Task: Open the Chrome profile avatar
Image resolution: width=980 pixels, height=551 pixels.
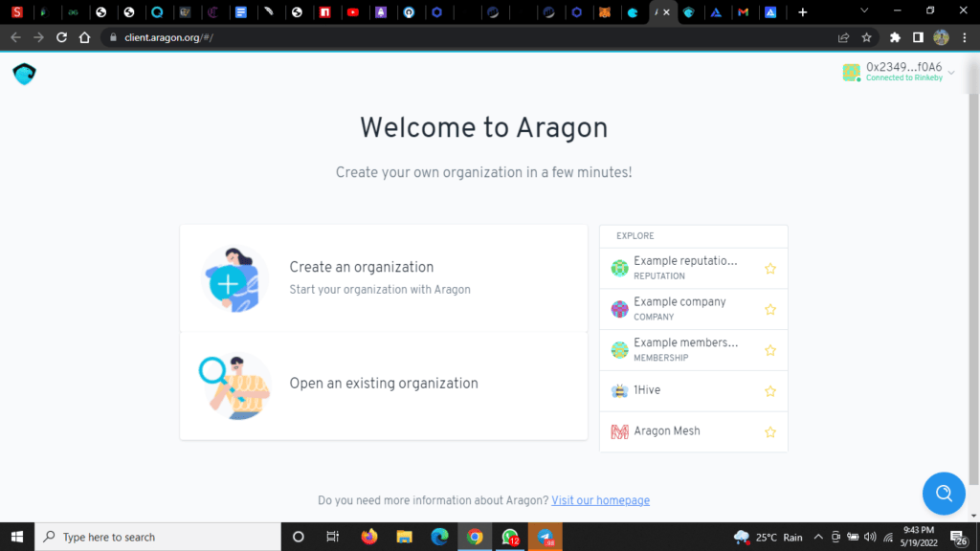Action: coord(942,37)
